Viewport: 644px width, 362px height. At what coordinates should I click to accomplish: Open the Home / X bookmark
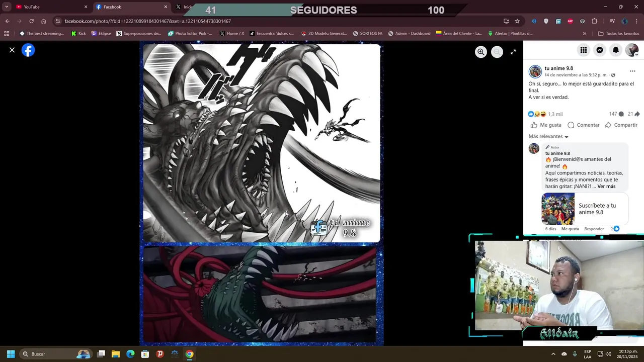[232, 34]
